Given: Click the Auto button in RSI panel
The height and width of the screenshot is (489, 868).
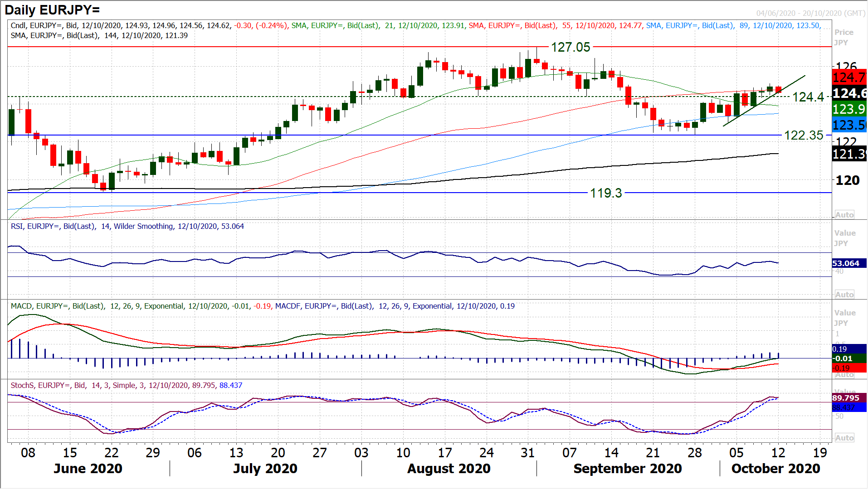Looking at the screenshot, I should pos(844,295).
